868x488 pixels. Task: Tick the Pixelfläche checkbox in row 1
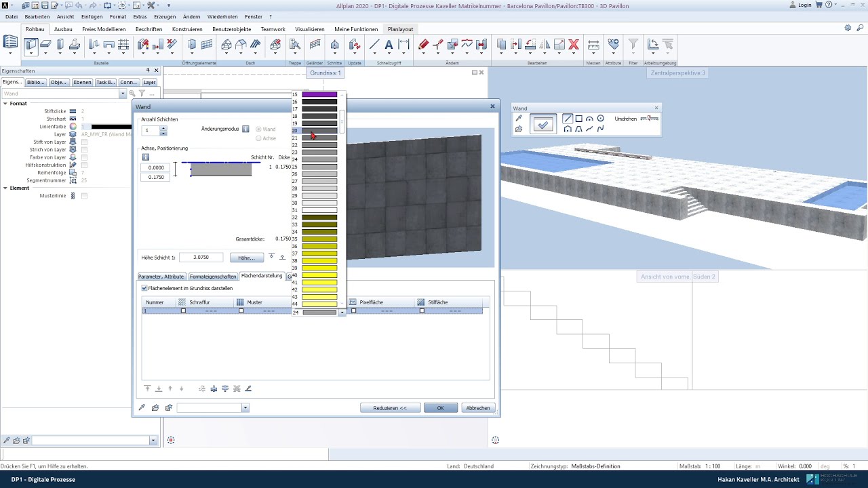(x=353, y=310)
